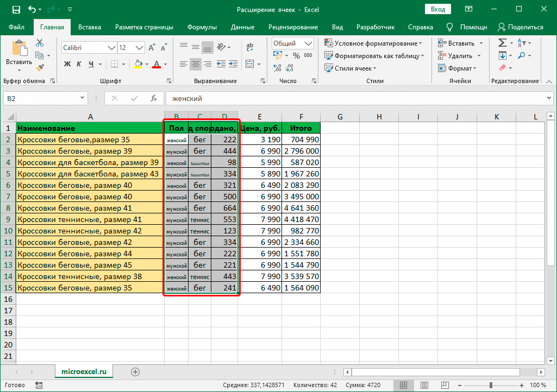Switch to the Формулы ribbon tab
Viewport: 557px width, 392px height.
pos(202,27)
